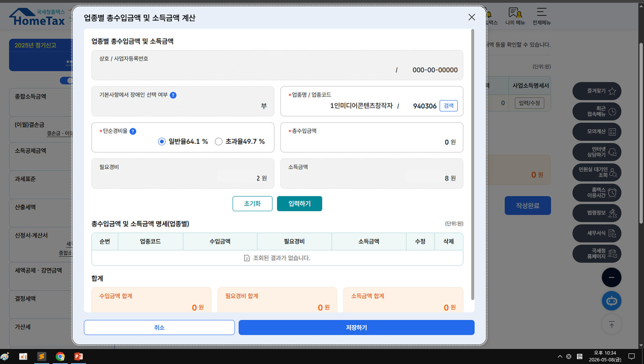The width and height of the screenshot is (644, 364).
Task: Select 신청서·계산서 in left sidebar
Action: point(31,235)
